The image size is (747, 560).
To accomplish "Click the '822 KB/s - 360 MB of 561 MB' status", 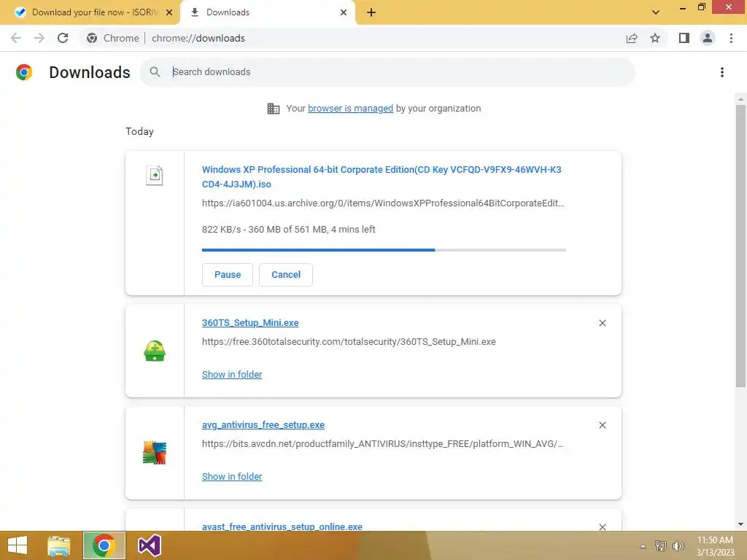I will tap(289, 230).
